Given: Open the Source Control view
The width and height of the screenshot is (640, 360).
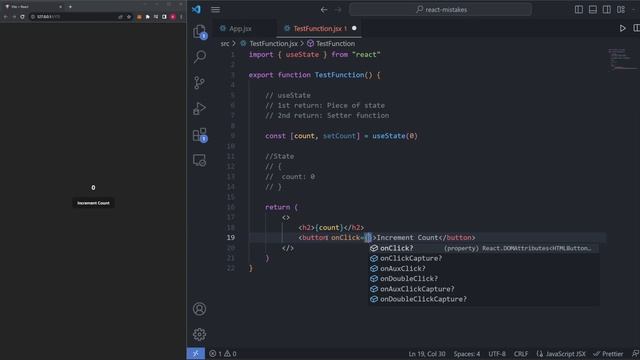Looking at the screenshot, I should click(x=200, y=82).
